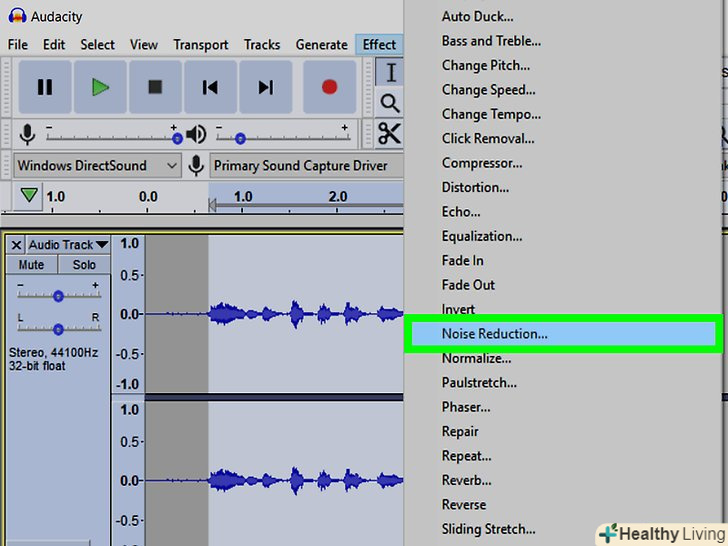Skip to start of the track
728x546 pixels.
tap(210, 87)
